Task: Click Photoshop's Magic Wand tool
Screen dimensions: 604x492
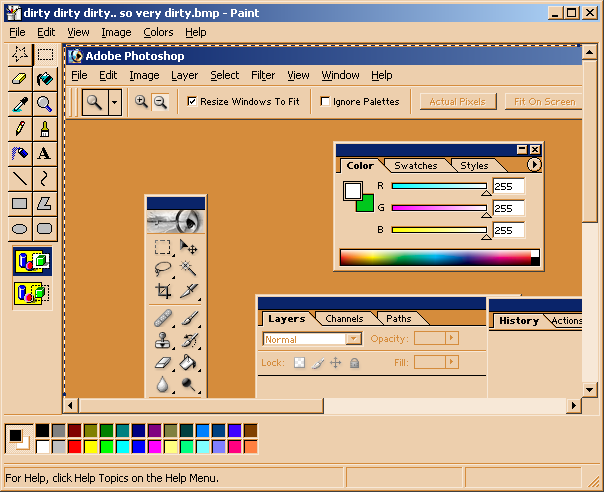Action: coord(189,269)
